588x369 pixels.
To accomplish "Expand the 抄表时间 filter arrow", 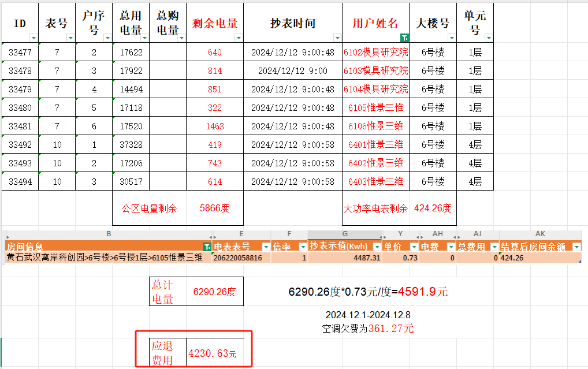I will coord(337,38).
